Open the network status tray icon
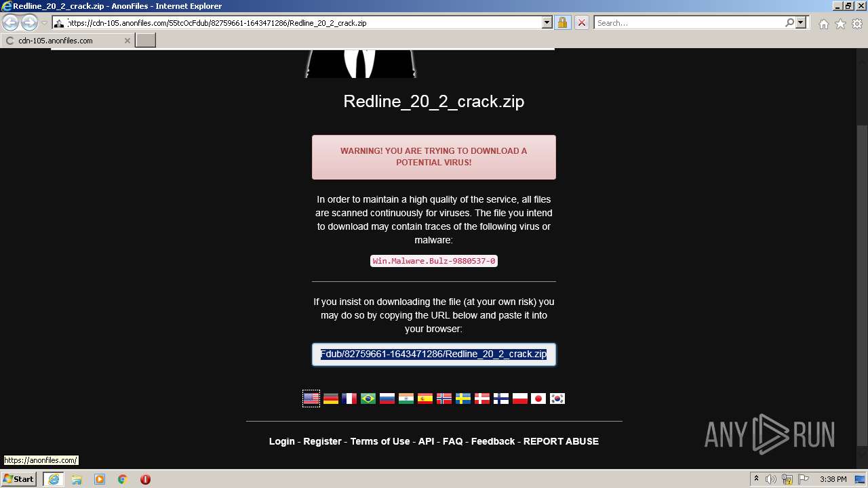The image size is (868, 488). tap(788, 479)
